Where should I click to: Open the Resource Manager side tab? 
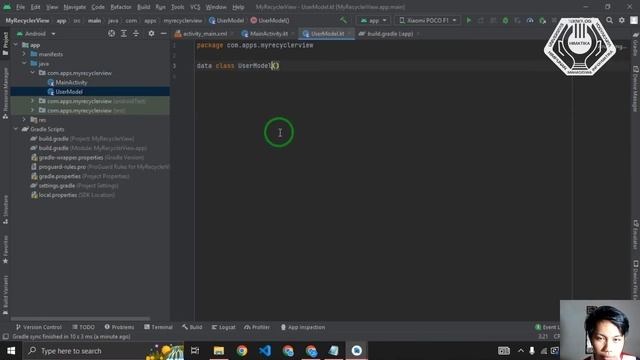pyautogui.click(x=5, y=93)
